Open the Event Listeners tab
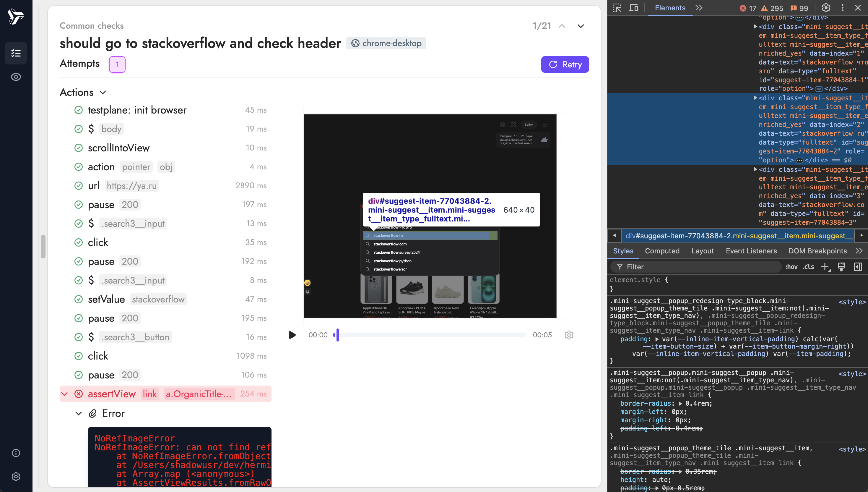This screenshot has width=868, height=492. click(751, 251)
